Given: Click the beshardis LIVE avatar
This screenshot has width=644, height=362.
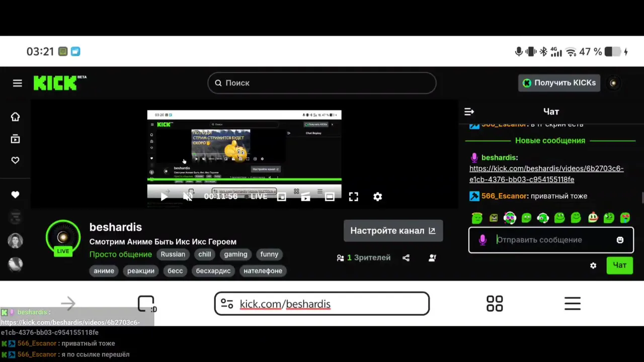Looking at the screenshot, I should click(63, 238).
